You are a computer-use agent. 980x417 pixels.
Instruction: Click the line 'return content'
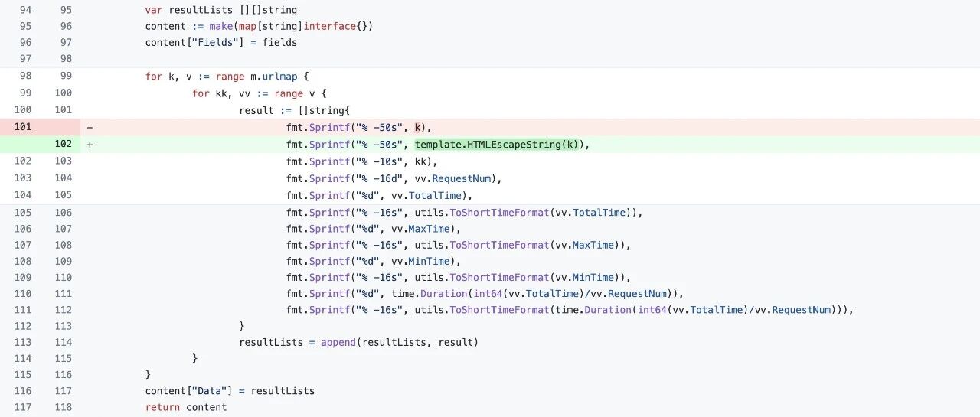coord(186,407)
